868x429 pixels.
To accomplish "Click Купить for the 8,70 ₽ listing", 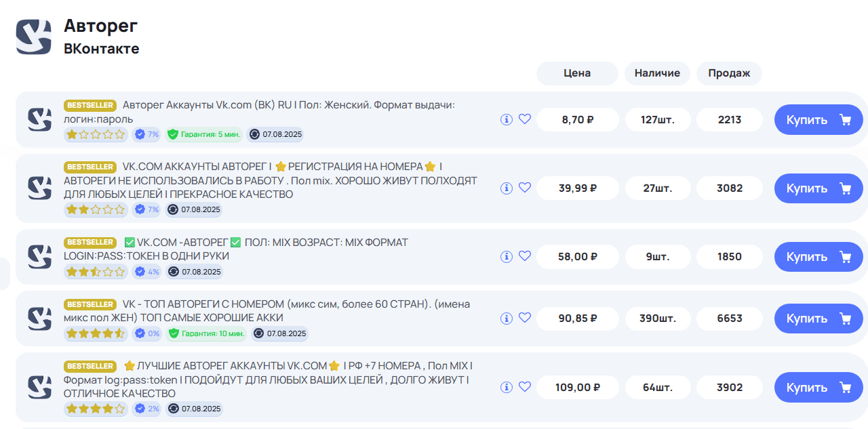I will click(x=818, y=120).
